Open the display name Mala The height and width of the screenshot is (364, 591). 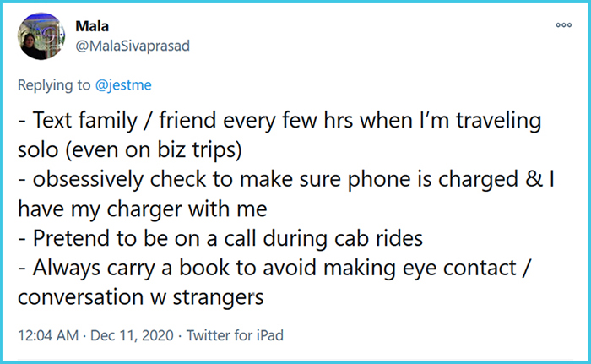pos(91,27)
